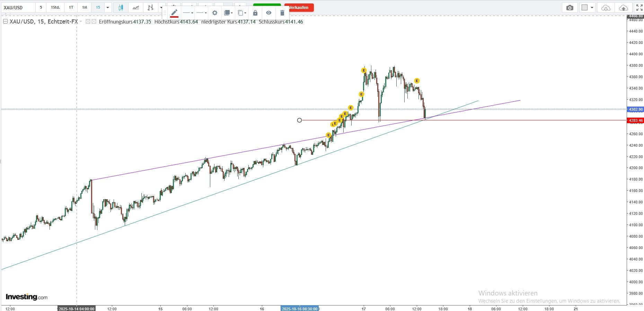Take a chart snapshot with camera icon
Image resolution: width=644 pixels, height=311 pixels.
pos(570,8)
